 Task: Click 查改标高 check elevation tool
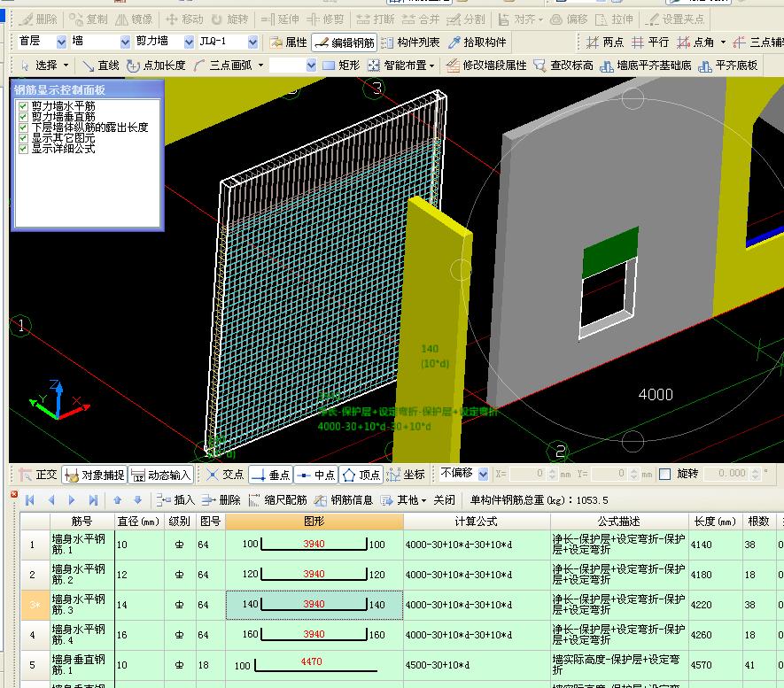coord(563,66)
